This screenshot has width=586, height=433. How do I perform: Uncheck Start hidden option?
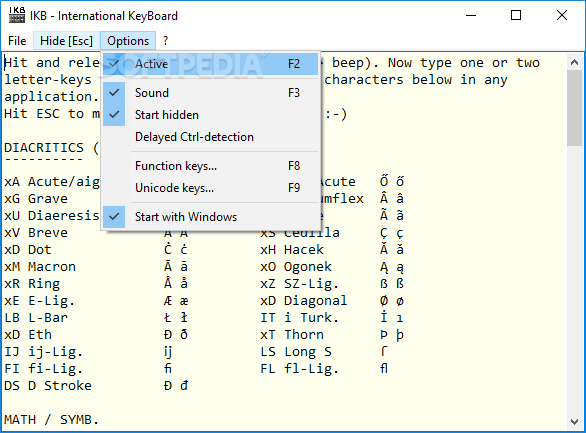tap(210, 115)
